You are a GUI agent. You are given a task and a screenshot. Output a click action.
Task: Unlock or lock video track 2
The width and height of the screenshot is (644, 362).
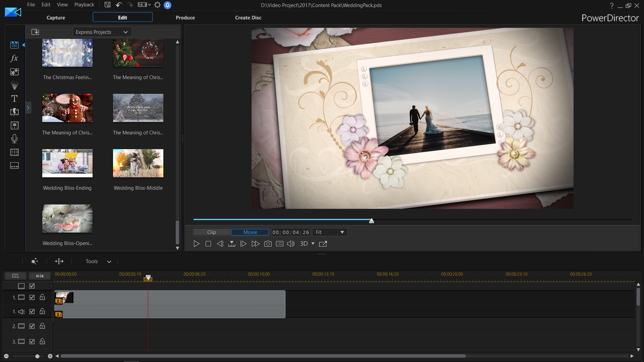click(42, 326)
